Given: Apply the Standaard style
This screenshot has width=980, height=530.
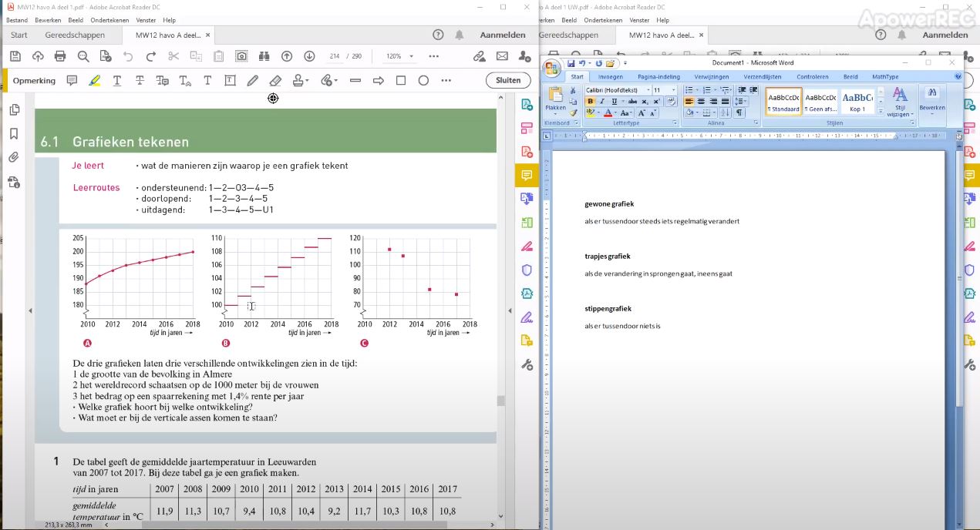Looking at the screenshot, I should point(783,102).
